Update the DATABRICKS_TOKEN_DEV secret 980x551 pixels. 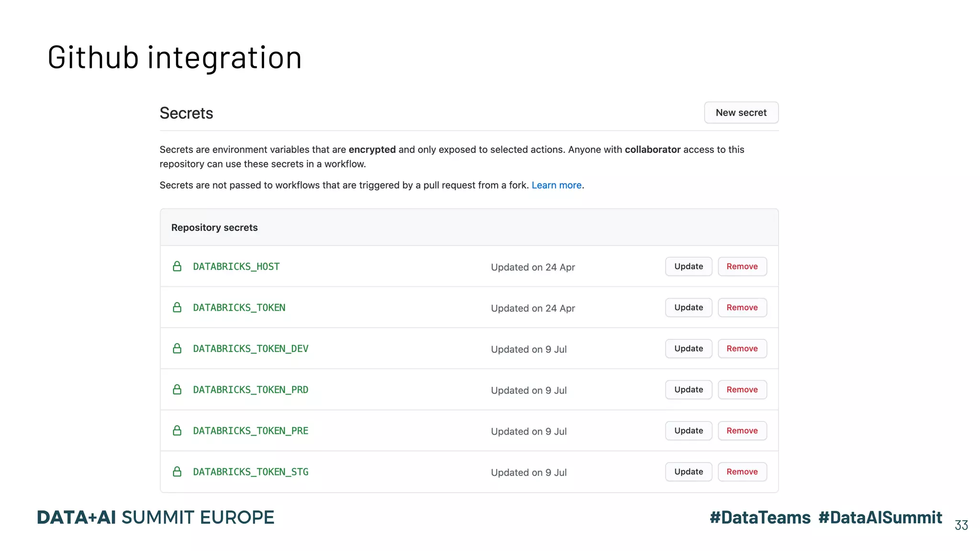[x=689, y=349]
